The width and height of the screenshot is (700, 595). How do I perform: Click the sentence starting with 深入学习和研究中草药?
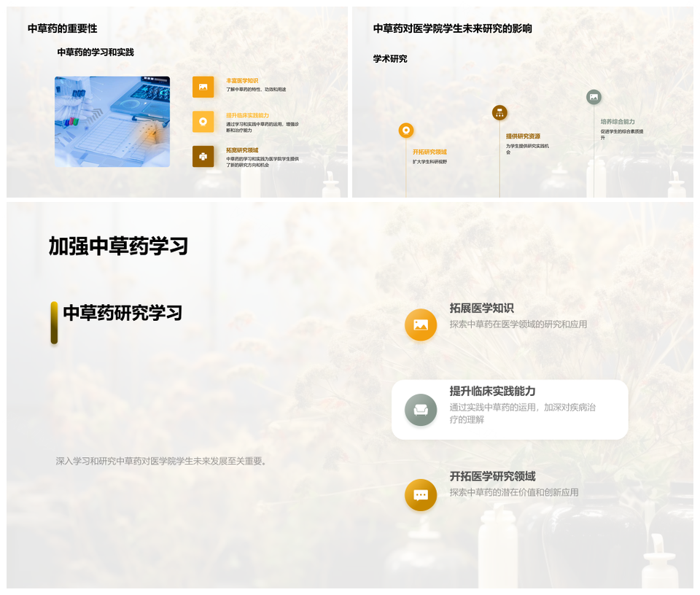(162, 461)
